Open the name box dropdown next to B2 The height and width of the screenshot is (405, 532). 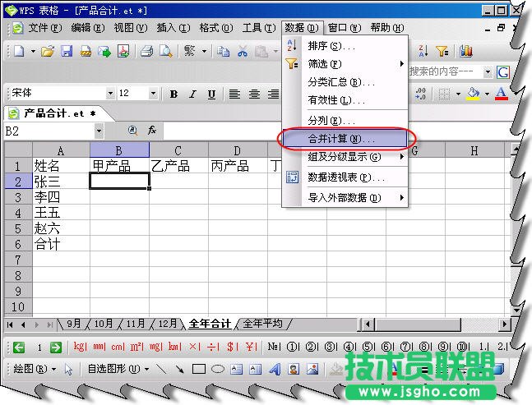click(99, 131)
